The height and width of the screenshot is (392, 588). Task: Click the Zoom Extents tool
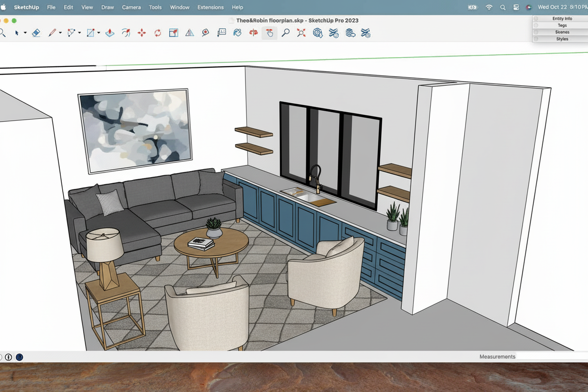[x=301, y=33]
